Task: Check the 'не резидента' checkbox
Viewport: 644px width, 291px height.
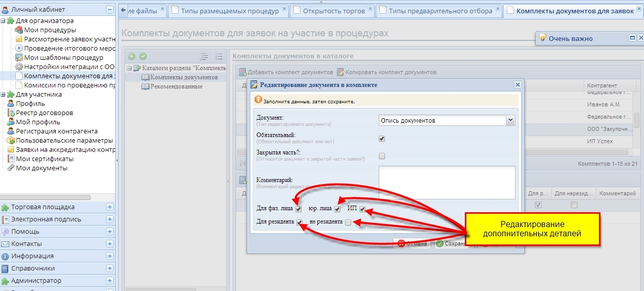Action: coord(348,222)
